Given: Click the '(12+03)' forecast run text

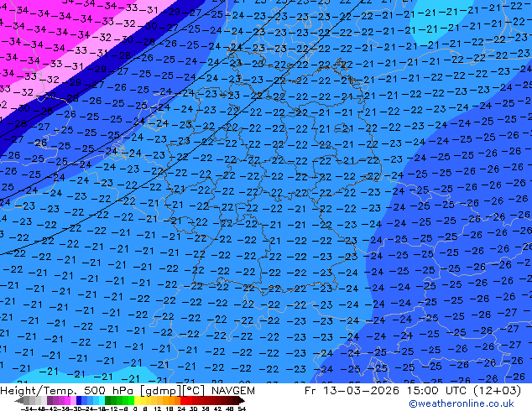Looking at the screenshot, I should (x=497, y=391).
